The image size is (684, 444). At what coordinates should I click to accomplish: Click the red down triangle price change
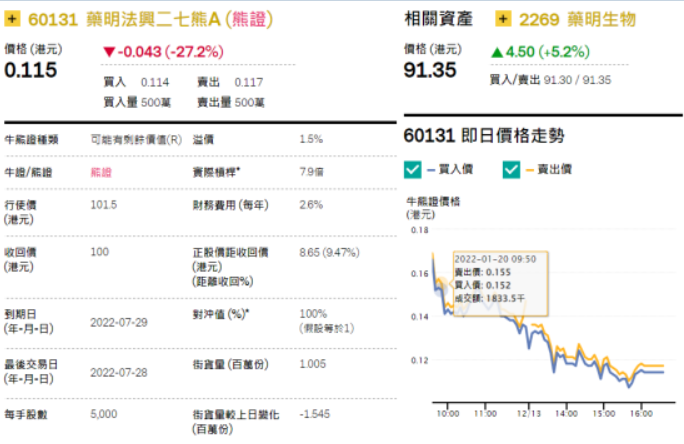[109, 51]
